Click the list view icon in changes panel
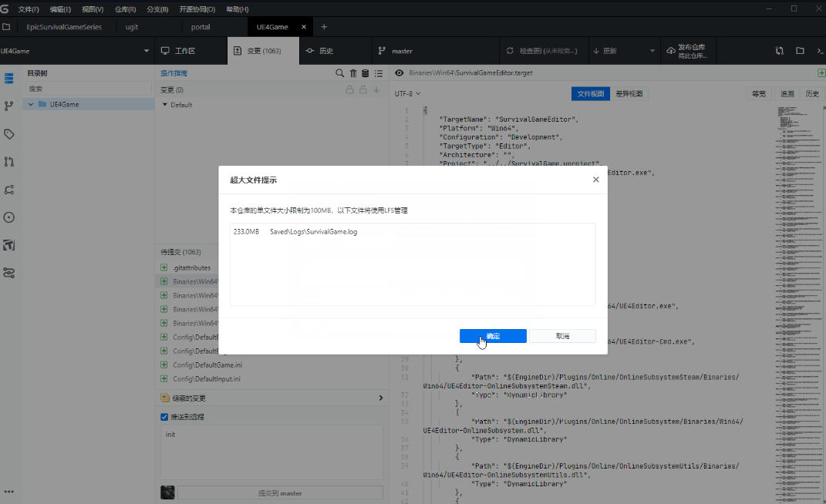The image size is (826, 504). point(378,73)
